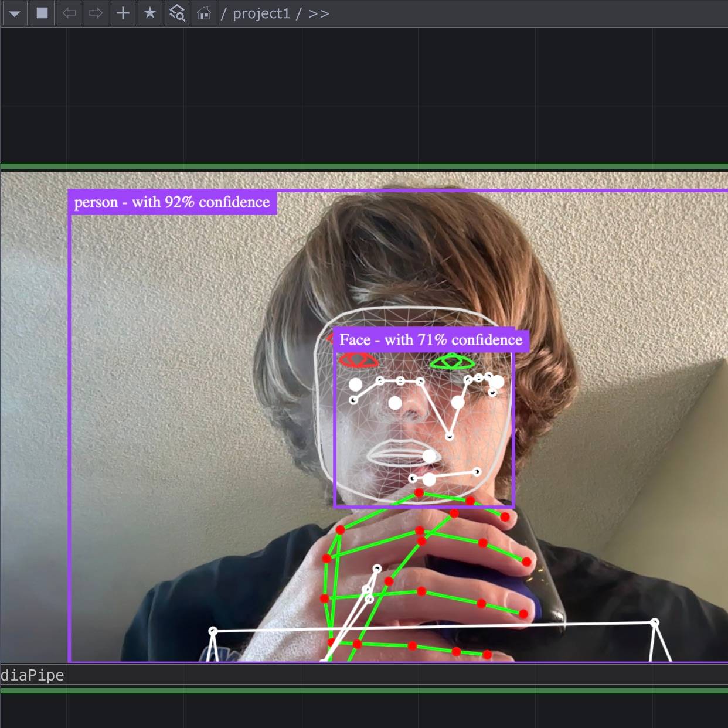Click the plus icon to add operator
The width and height of the screenshot is (728, 728).
[x=123, y=13]
